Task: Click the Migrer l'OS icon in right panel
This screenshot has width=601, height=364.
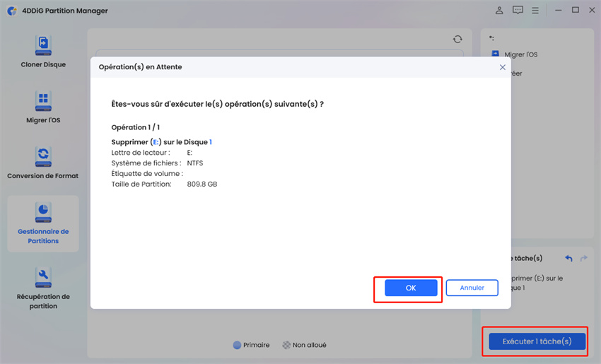Action: point(495,54)
